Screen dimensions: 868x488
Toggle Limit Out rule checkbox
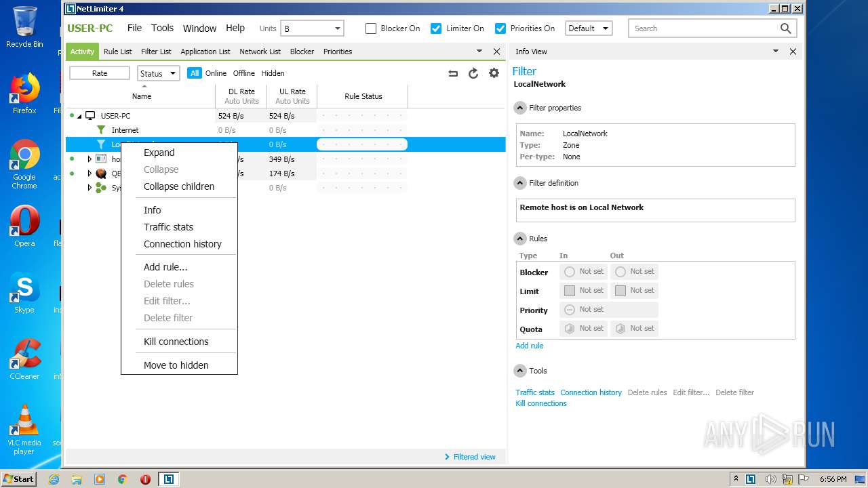coord(620,291)
